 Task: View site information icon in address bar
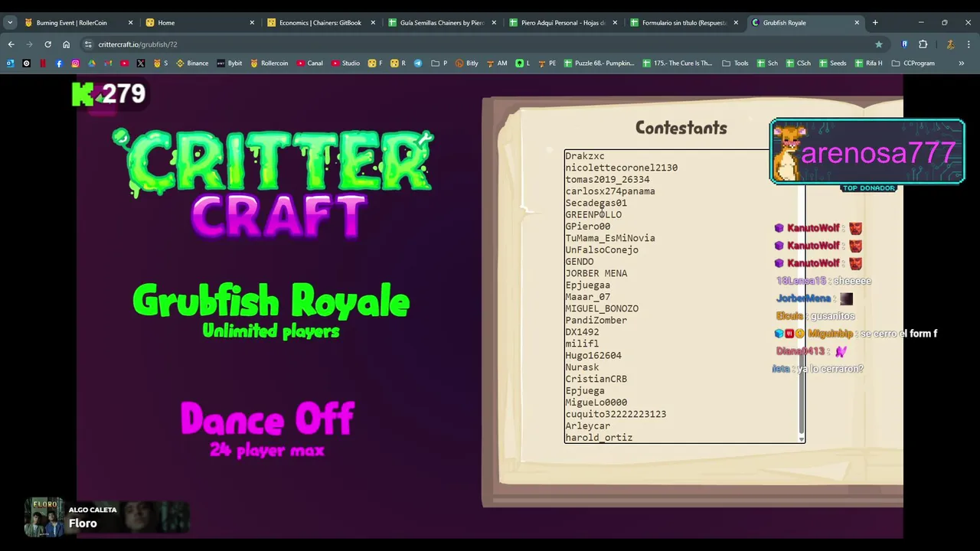(x=88, y=44)
